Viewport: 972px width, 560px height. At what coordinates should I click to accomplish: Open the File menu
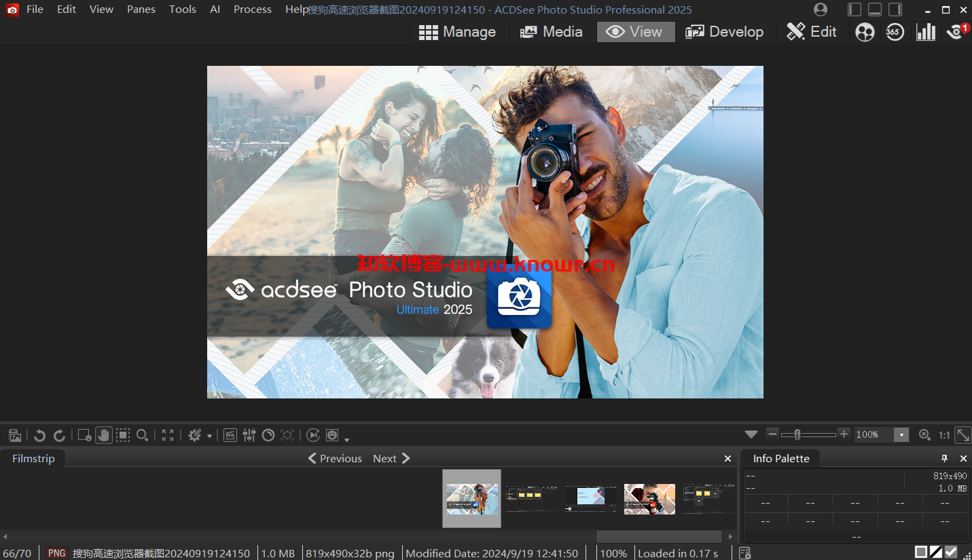(x=35, y=10)
